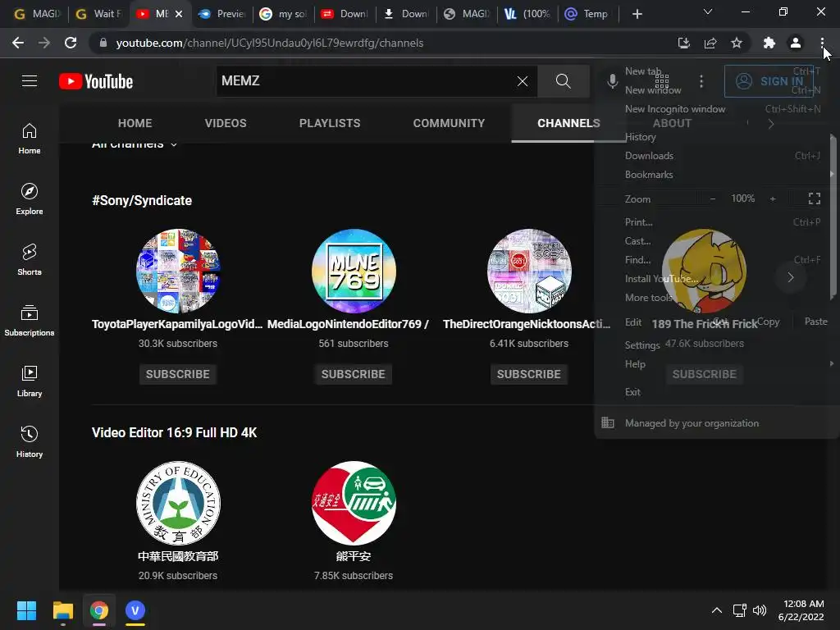Open the 'Wait F' browser tab
Viewport: 840px width, 630px height.
pyautogui.click(x=98, y=14)
